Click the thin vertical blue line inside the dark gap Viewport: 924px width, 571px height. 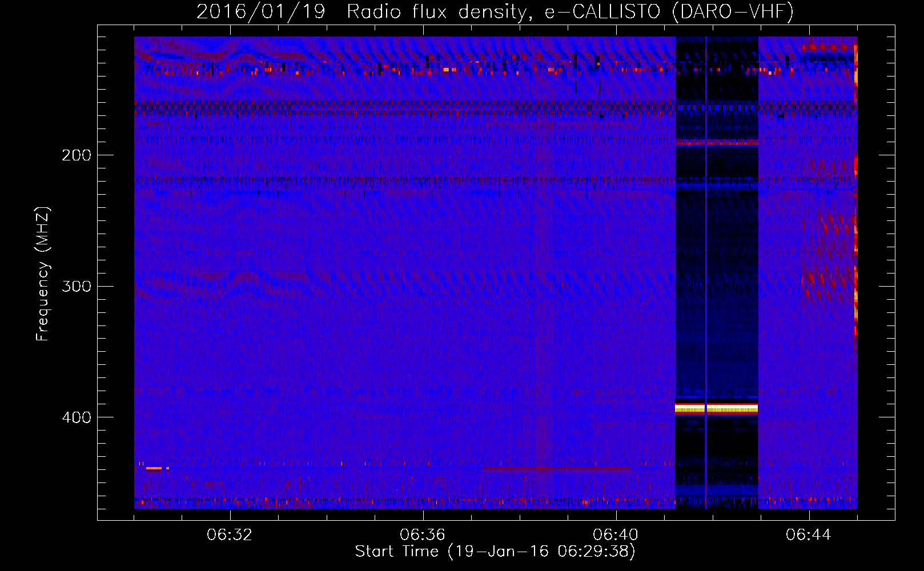tap(706, 272)
